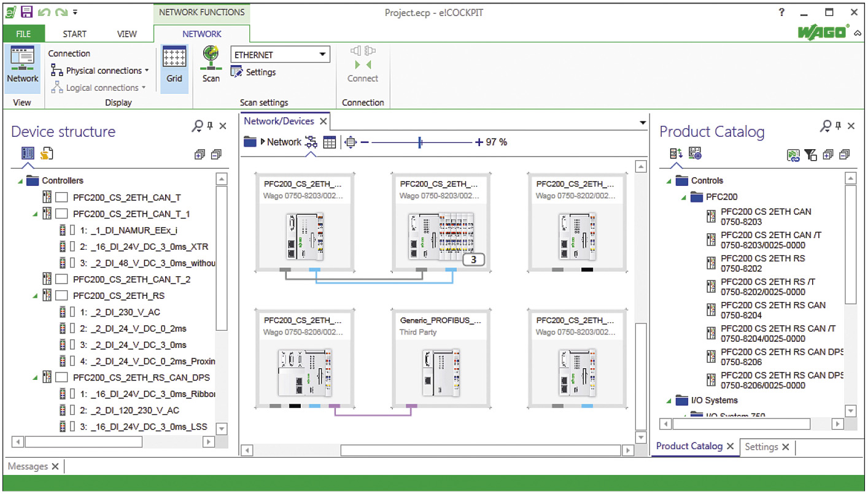This screenshot has height=494, width=868.
Task: Click the module count badge 3
Action: tap(474, 260)
